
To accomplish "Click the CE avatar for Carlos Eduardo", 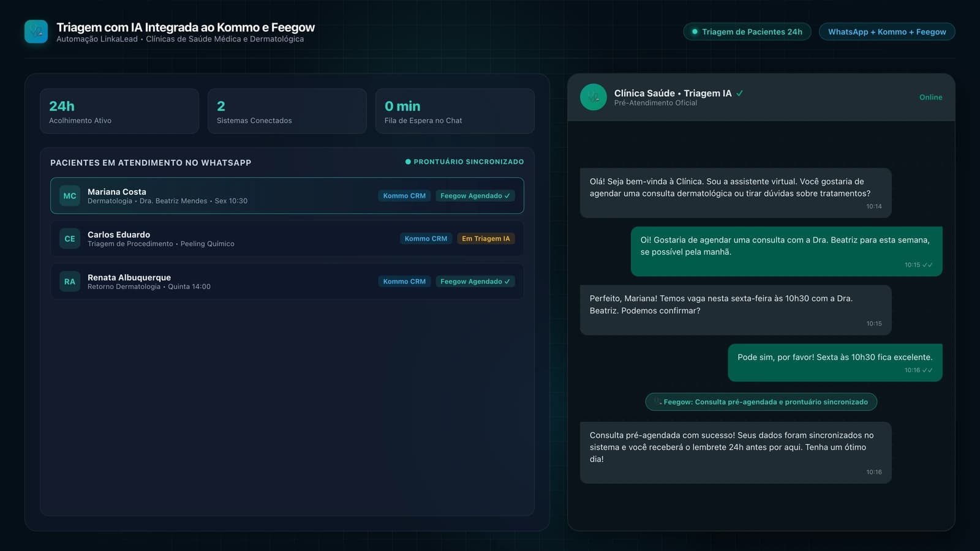I will point(70,239).
